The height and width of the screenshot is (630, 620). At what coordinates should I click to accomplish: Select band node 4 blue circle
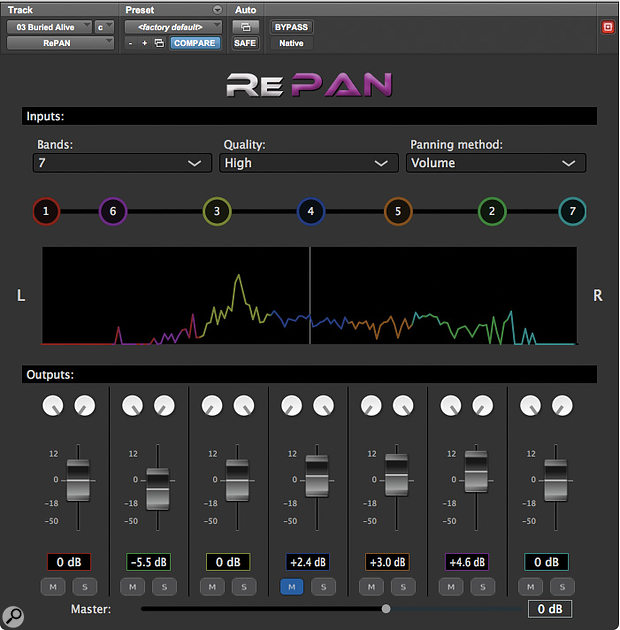tap(311, 211)
